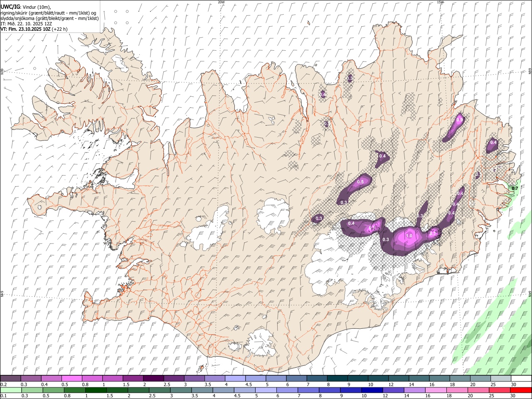Click the red rain swatch above the bottom 30

[x=521, y=390]
